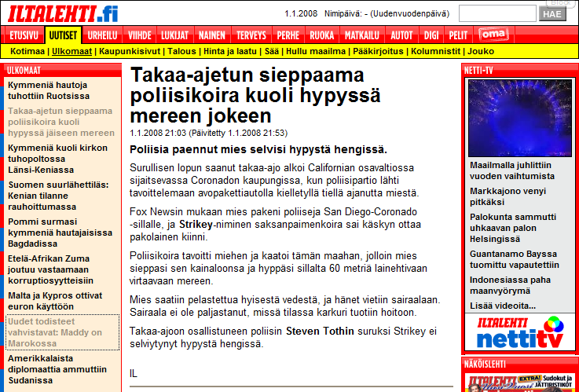The image size is (579, 392).
Task: Open Hullu maailma subsection
Action: click(x=316, y=51)
